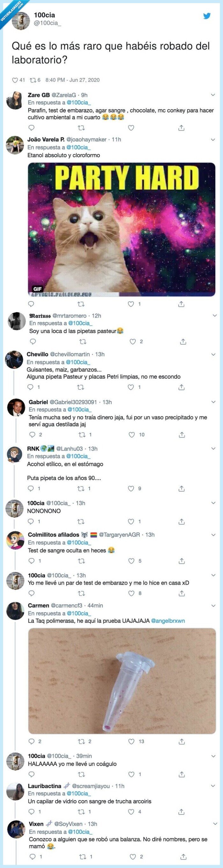Toggle the like on Martuss's pipetas pasteur reply

(129, 342)
